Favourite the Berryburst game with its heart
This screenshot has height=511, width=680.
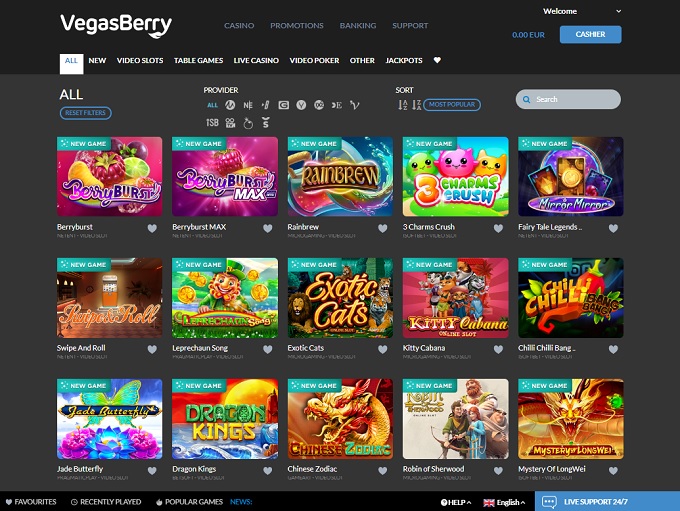[x=152, y=228]
